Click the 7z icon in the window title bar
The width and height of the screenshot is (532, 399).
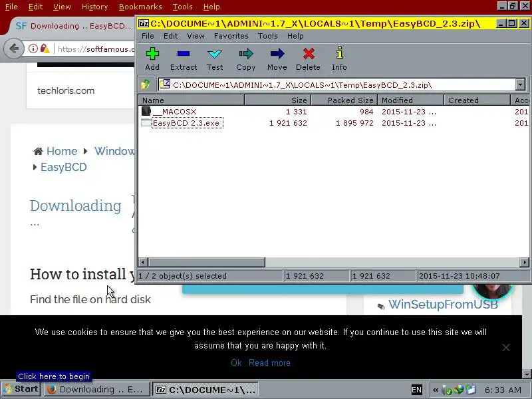pyautogui.click(x=144, y=23)
